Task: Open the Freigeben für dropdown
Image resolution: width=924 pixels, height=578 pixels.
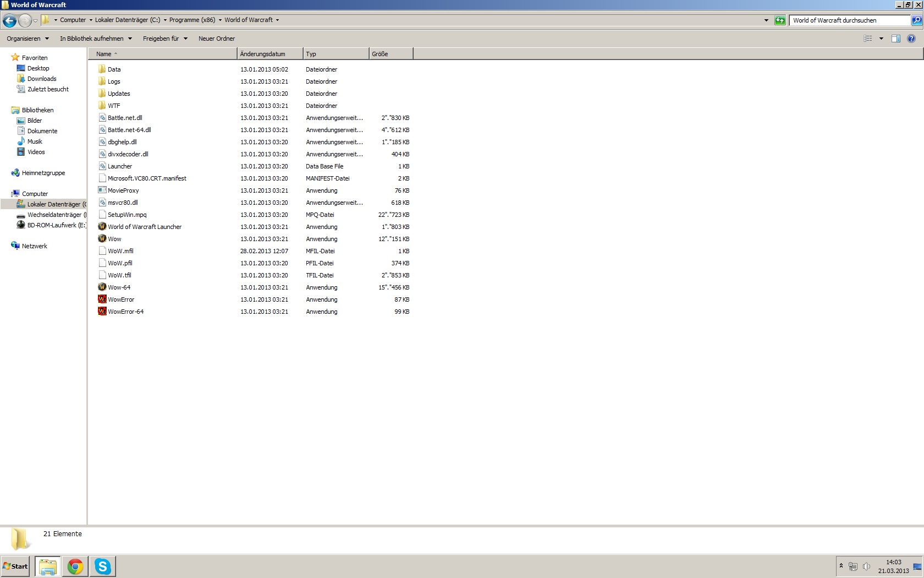Action: pyautogui.click(x=166, y=39)
